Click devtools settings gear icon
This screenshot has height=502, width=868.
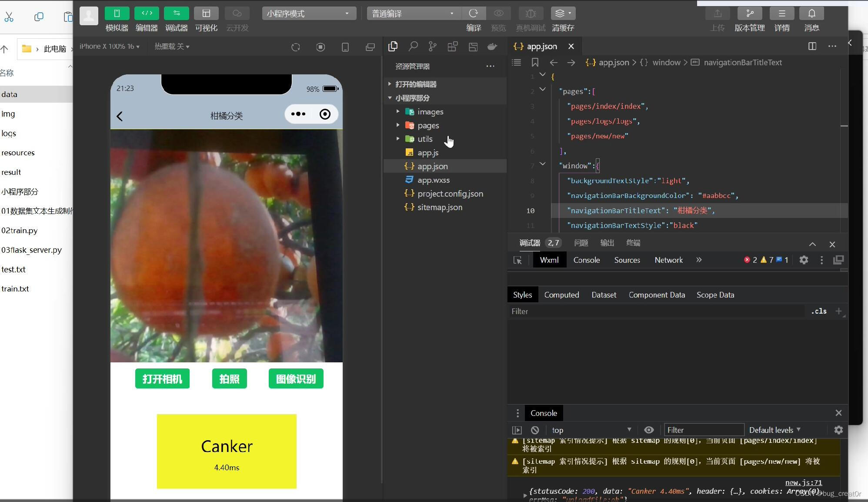(804, 260)
